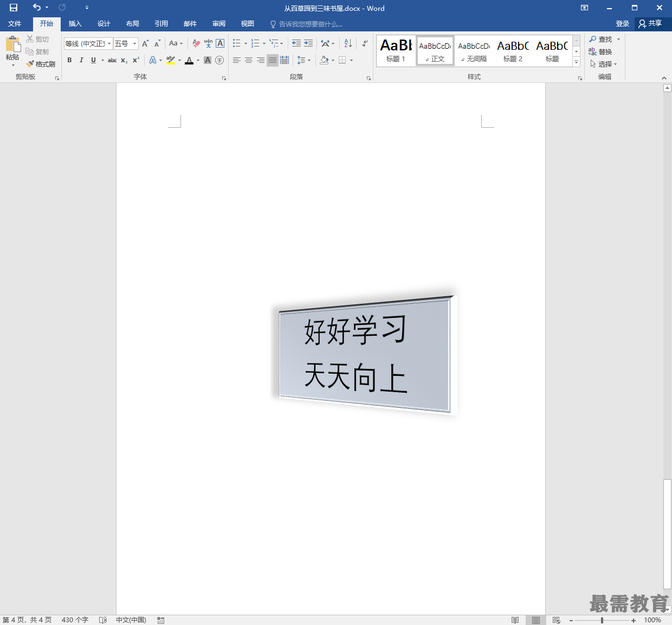Click the 登录 sign-in link
The height and width of the screenshot is (625, 672).
click(x=622, y=24)
